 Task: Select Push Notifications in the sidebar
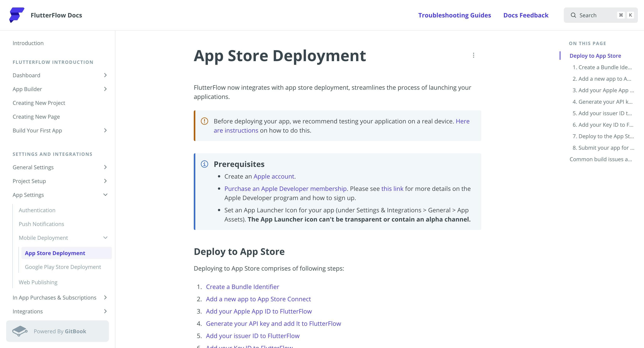pos(41,224)
